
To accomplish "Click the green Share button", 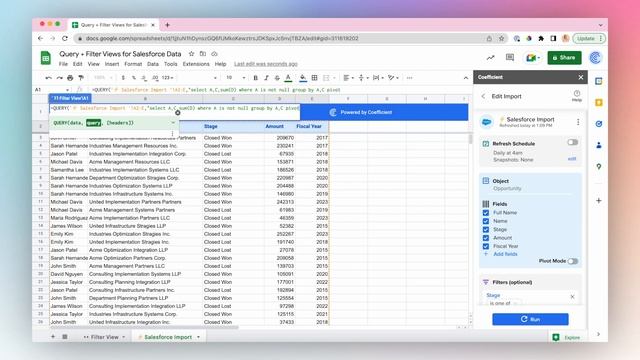I will (564, 58).
